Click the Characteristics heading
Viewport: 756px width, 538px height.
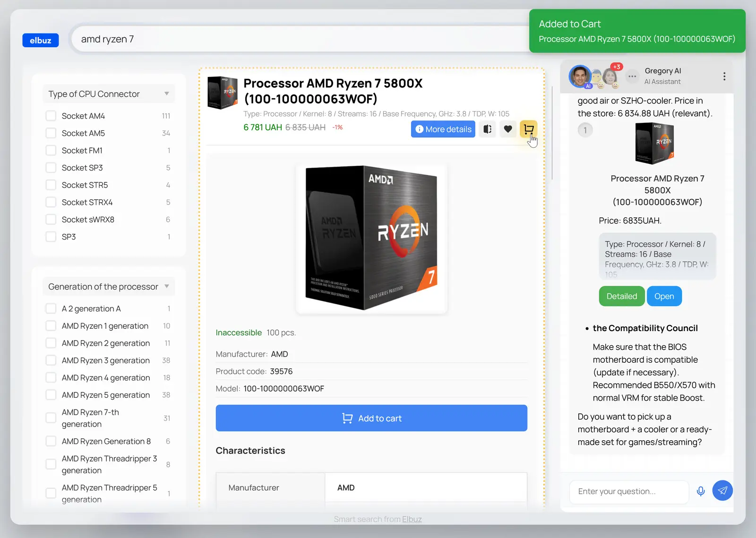tap(250, 451)
